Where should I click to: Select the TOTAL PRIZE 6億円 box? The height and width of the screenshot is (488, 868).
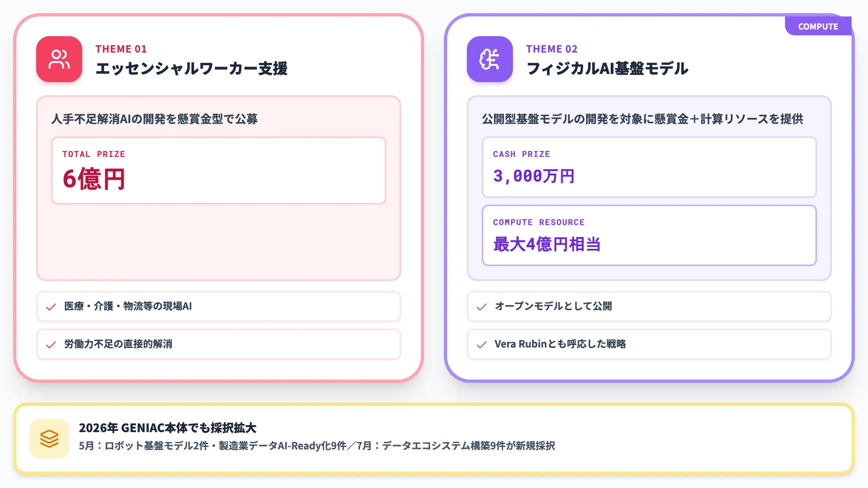[x=219, y=170]
